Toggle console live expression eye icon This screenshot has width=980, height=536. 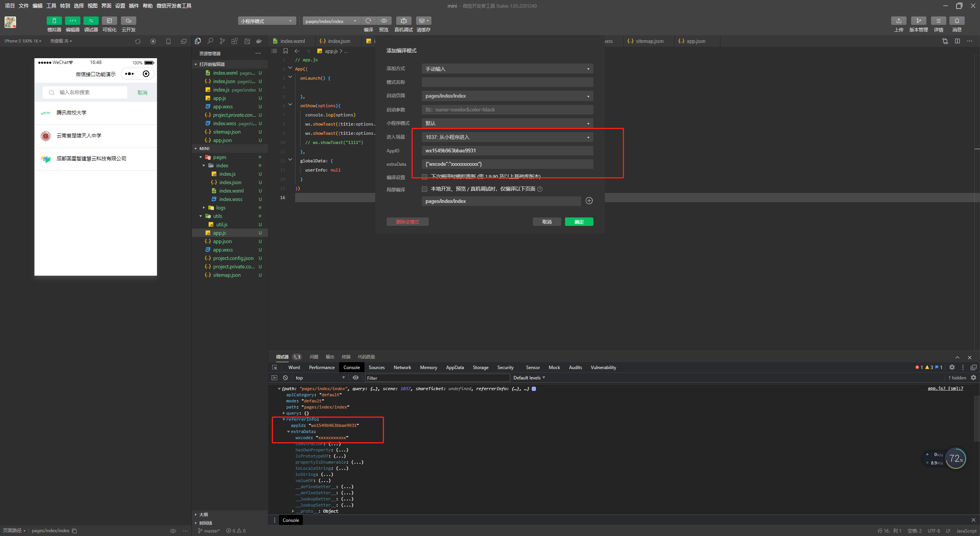point(356,378)
